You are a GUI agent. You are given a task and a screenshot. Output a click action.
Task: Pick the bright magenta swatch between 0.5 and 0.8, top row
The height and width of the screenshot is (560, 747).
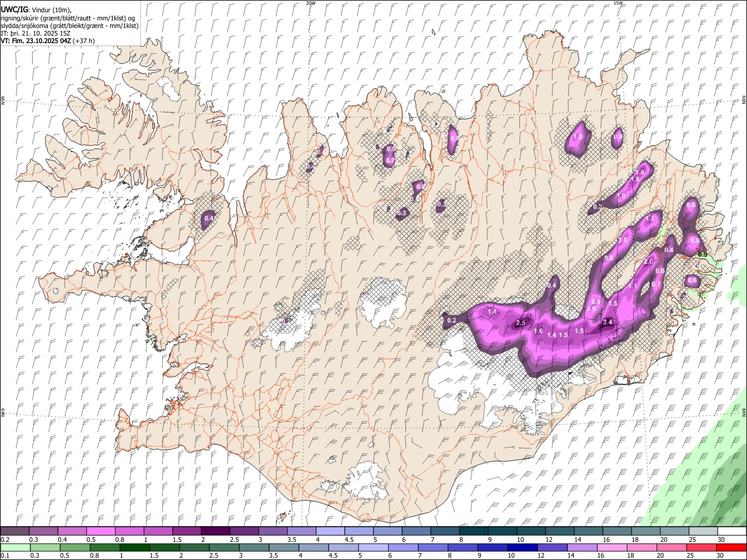pos(100,531)
